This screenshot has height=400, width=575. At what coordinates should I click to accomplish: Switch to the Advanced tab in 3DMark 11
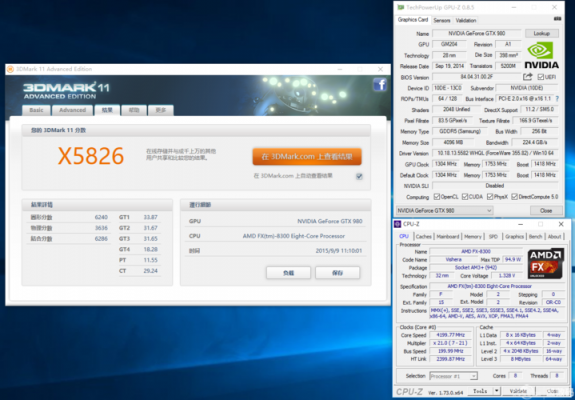(x=73, y=110)
